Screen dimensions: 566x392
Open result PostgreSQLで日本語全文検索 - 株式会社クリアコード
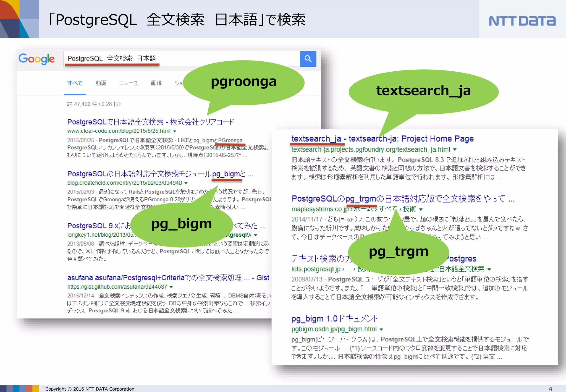tap(151, 122)
